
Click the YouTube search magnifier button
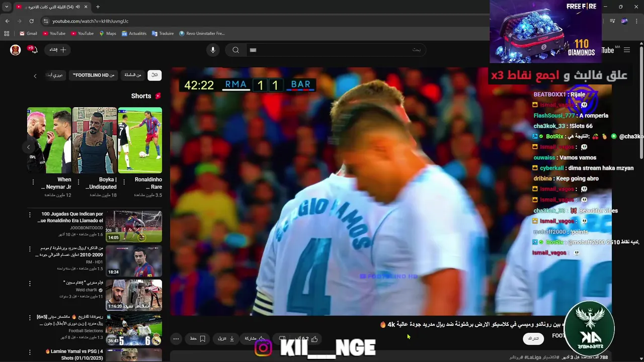click(235, 50)
